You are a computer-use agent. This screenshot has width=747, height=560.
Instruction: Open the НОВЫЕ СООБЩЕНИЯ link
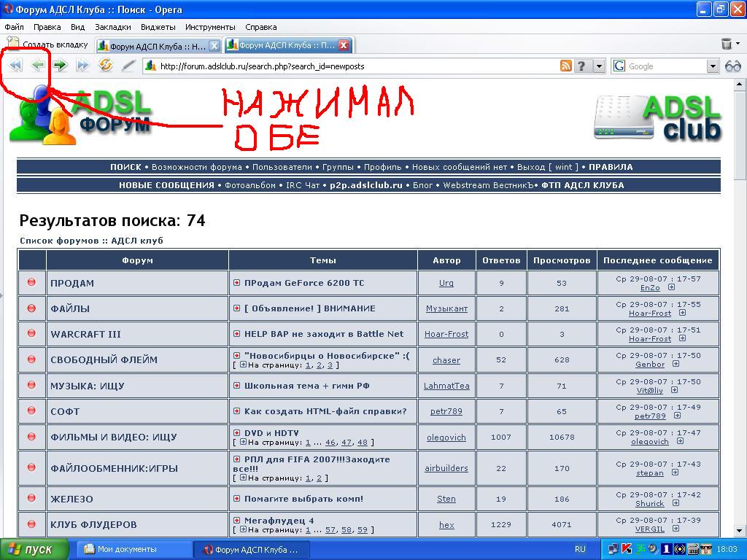[166, 185]
